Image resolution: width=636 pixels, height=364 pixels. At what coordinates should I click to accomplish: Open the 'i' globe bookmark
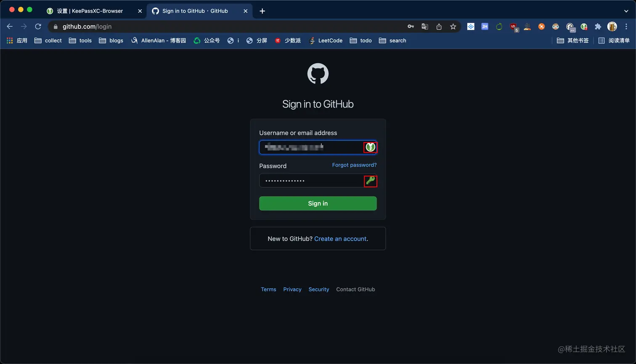click(x=233, y=41)
